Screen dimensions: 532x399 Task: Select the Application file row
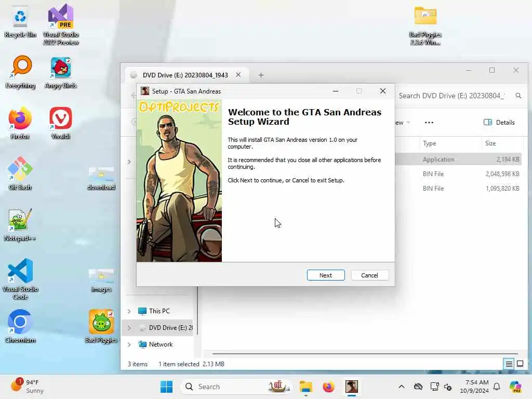[459, 159]
